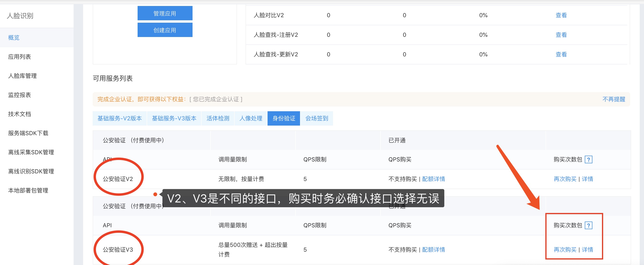Click the 创建应用 button
This screenshot has height=265, width=644.
pos(165,30)
